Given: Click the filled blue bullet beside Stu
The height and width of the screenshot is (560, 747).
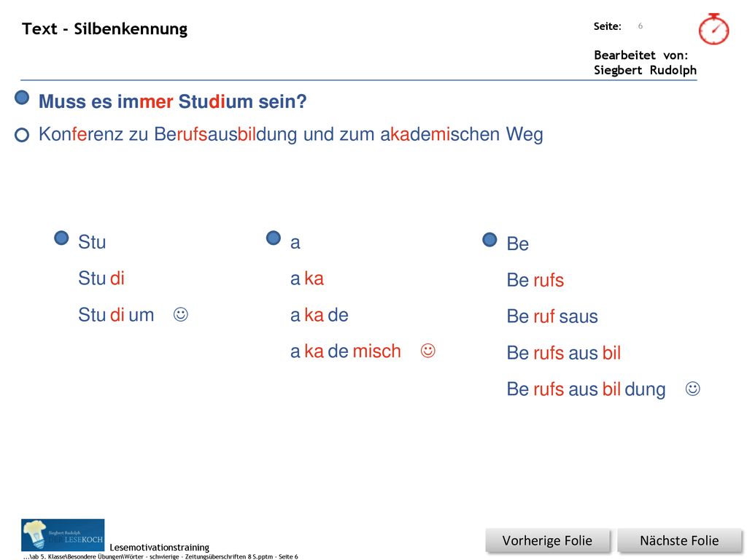Looking at the screenshot, I should pyautogui.click(x=61, y=238).
